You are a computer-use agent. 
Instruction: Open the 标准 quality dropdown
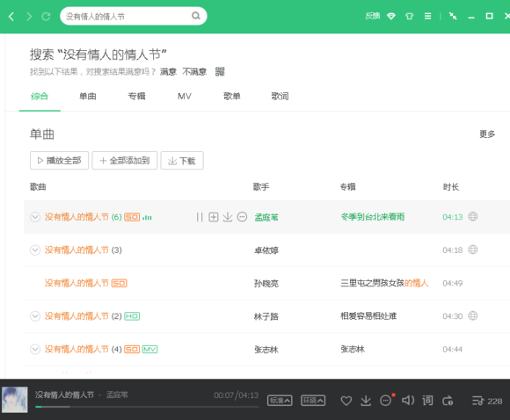280,401
